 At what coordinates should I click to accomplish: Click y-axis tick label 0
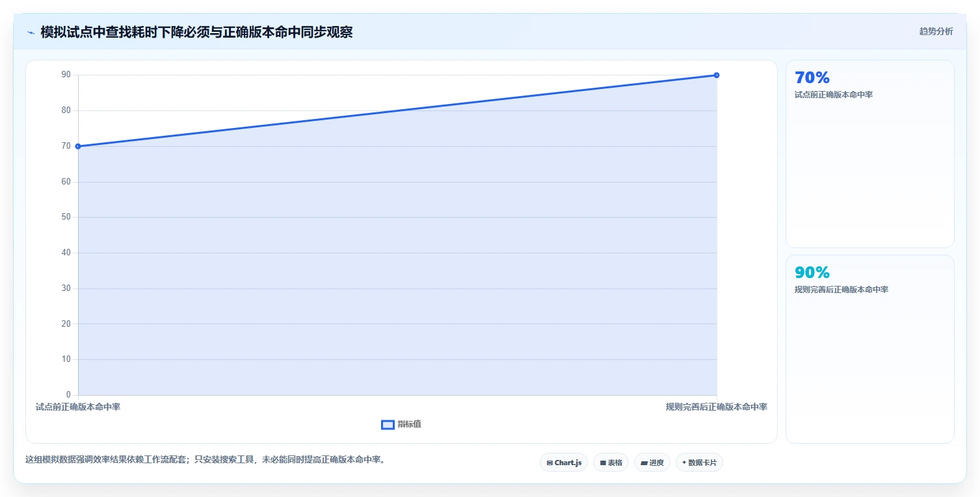(x=68, y=395)
